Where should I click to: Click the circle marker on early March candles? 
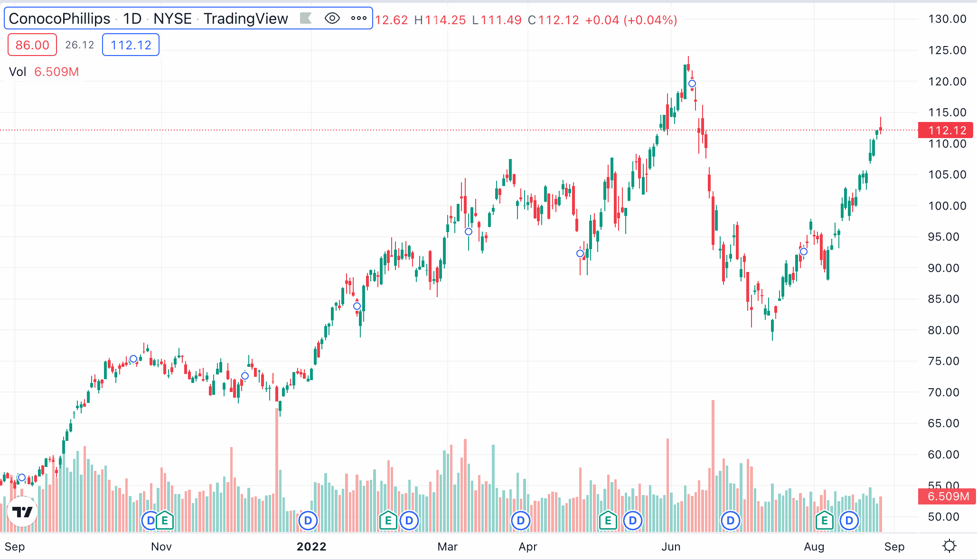469,232
